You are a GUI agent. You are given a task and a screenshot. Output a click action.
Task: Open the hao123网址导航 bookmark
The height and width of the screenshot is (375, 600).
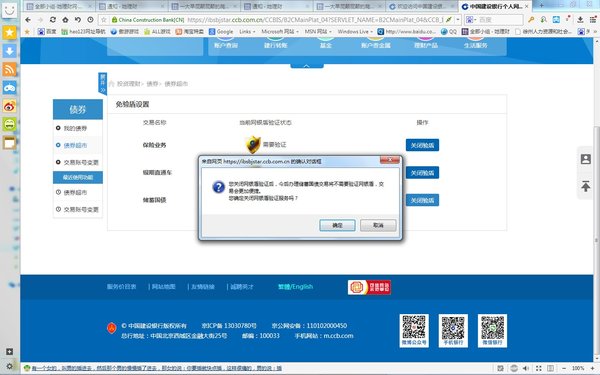coord(83,32)
